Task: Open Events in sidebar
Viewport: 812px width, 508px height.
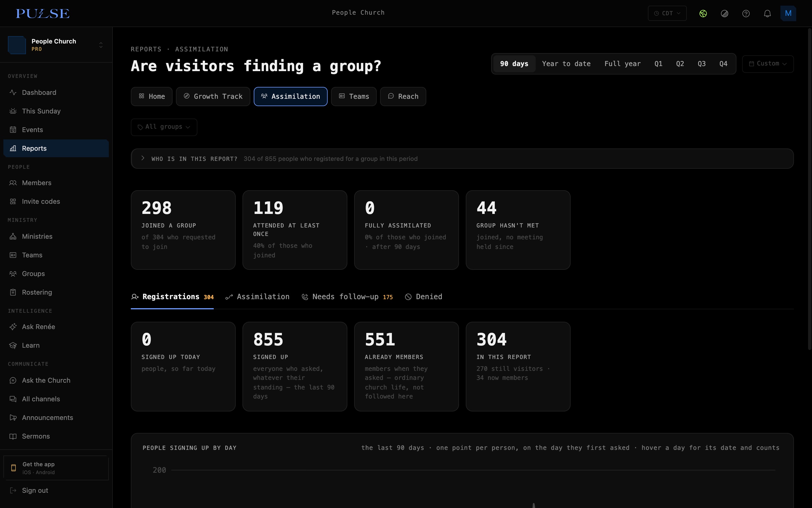Action: 56,130
